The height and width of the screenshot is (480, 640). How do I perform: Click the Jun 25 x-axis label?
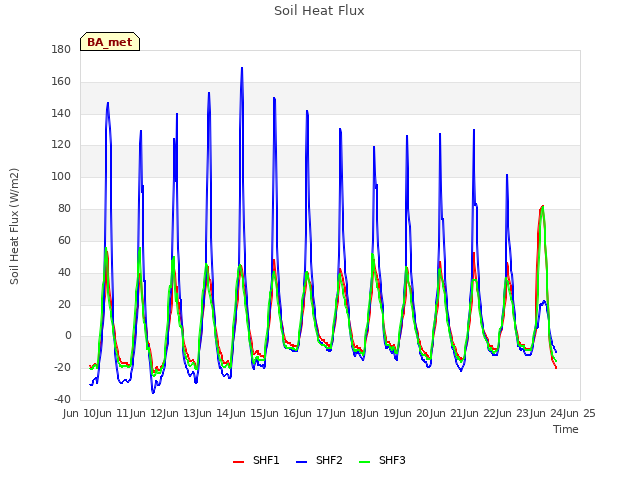(580, 413)
